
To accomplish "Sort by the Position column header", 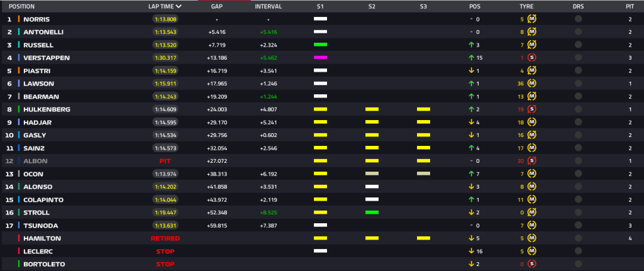I will [22, 6].
